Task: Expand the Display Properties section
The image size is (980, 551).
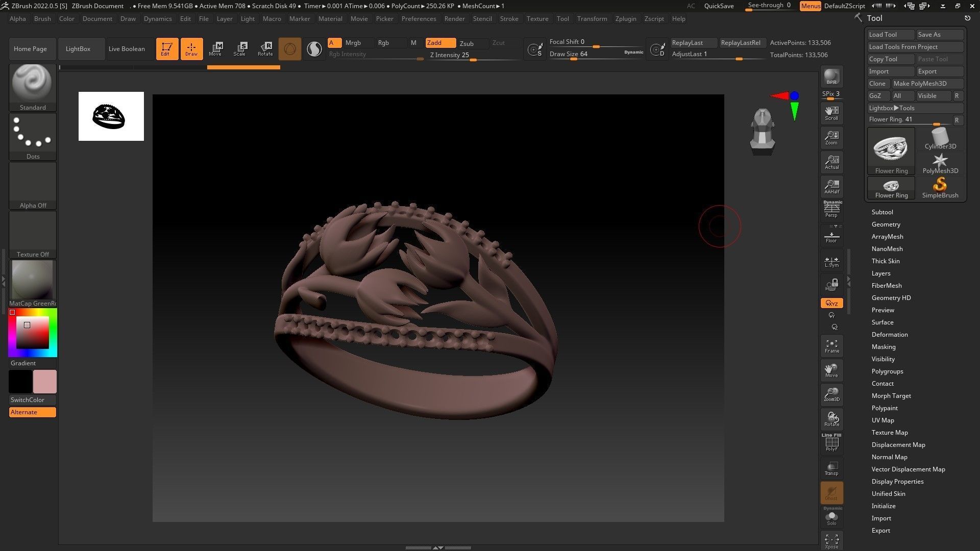Action: 897,481
